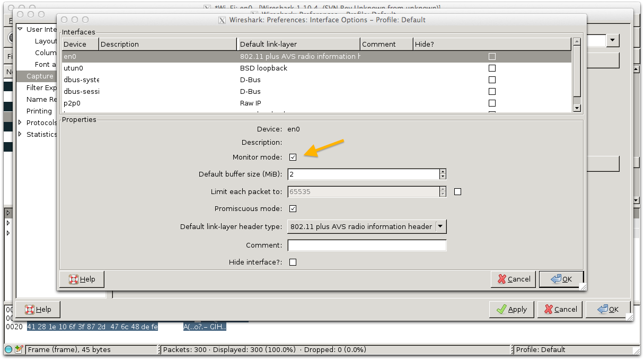Image resolution: width=644 pixels, height=360 pixels.
Task: Select Layout in the preferences tree
Action: pyautogui.click(x=46, y=41)
